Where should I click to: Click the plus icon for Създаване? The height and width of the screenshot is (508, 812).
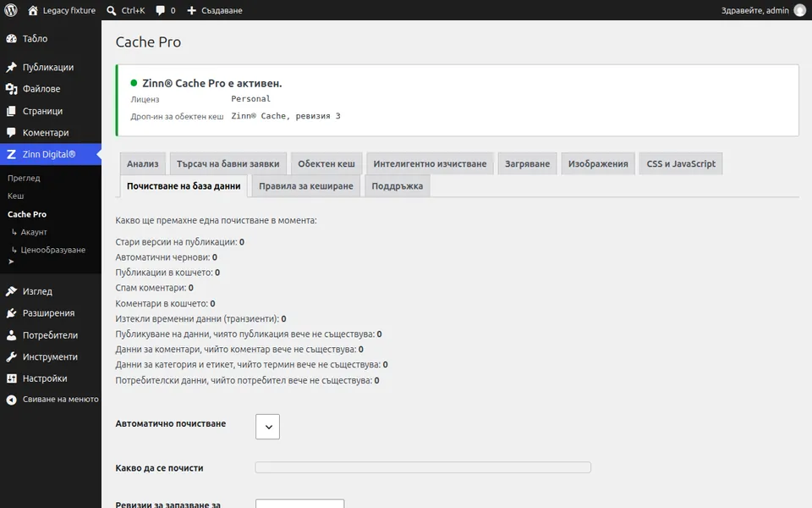coord(192,10)
